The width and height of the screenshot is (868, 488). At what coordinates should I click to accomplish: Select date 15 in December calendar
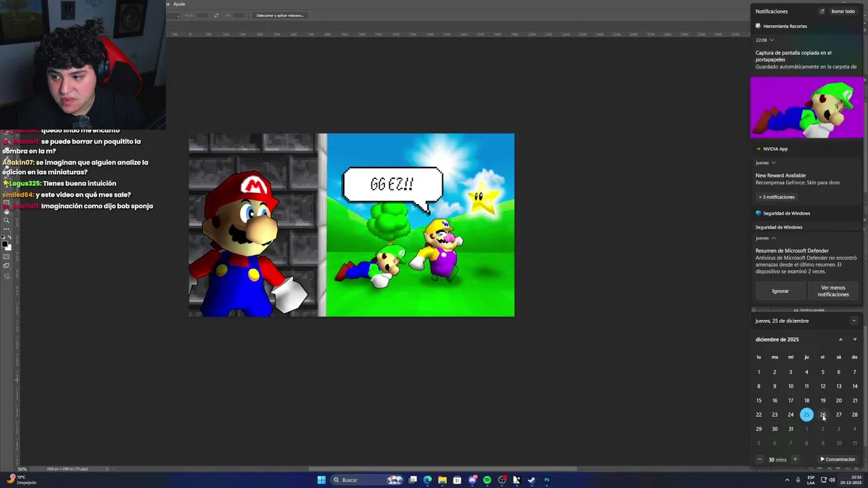pyautogui.click(x=759, y=401)
